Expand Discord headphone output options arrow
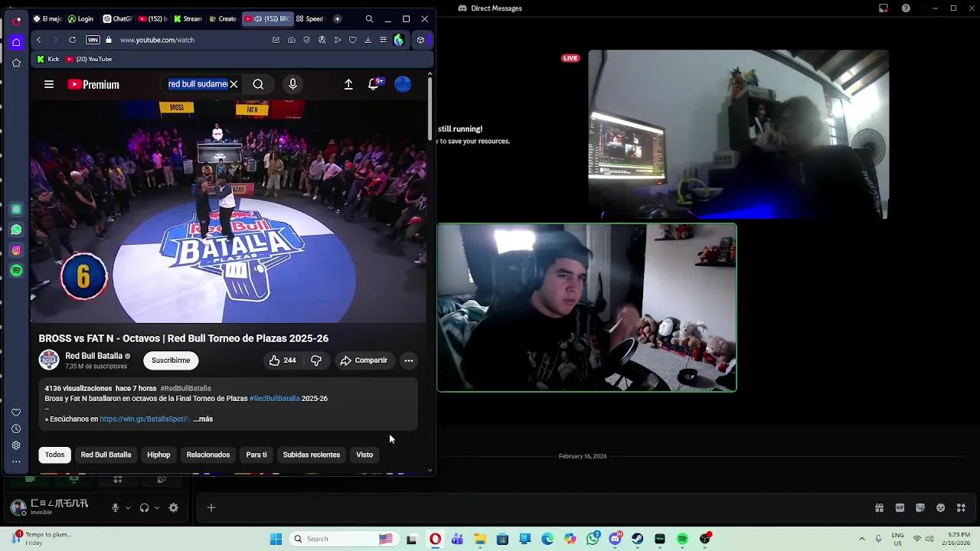 click(x=157, y=507)
